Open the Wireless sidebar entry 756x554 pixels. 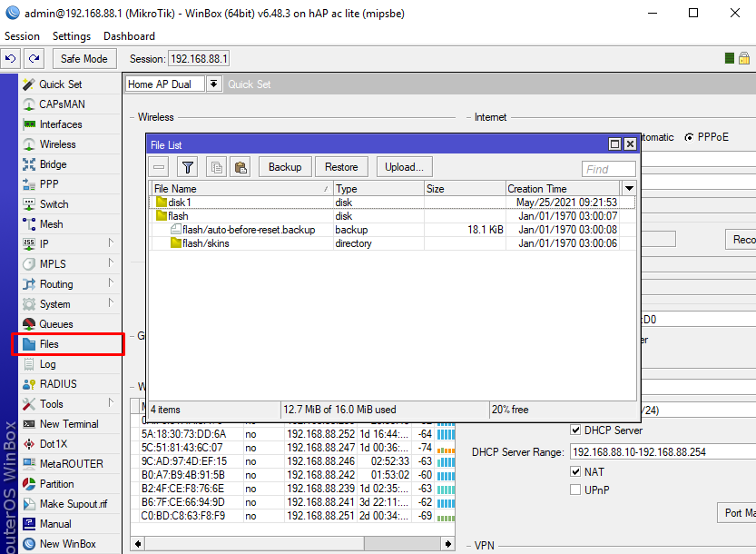click(x=57, y=144)
